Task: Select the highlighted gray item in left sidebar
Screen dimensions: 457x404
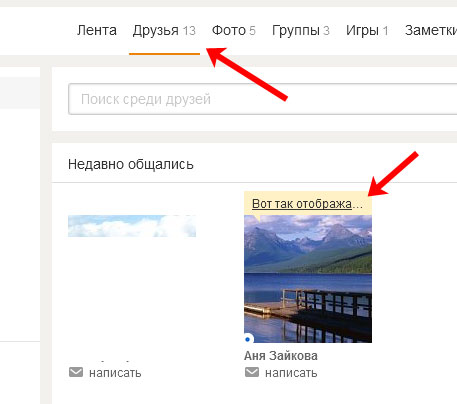Action: click(20, 93)
